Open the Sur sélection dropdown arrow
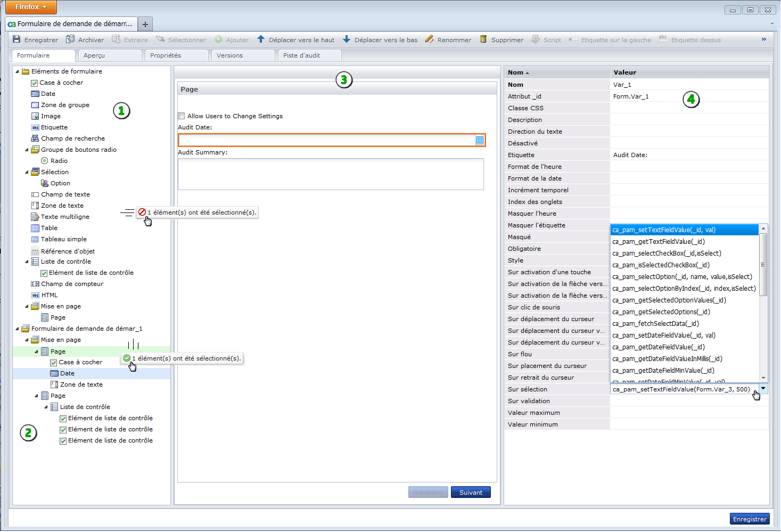Screen dimensions: 781x532 [x=763, y=389]
